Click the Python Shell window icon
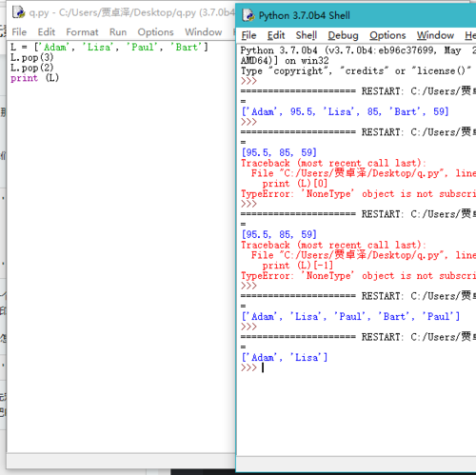 coord(248,15)
